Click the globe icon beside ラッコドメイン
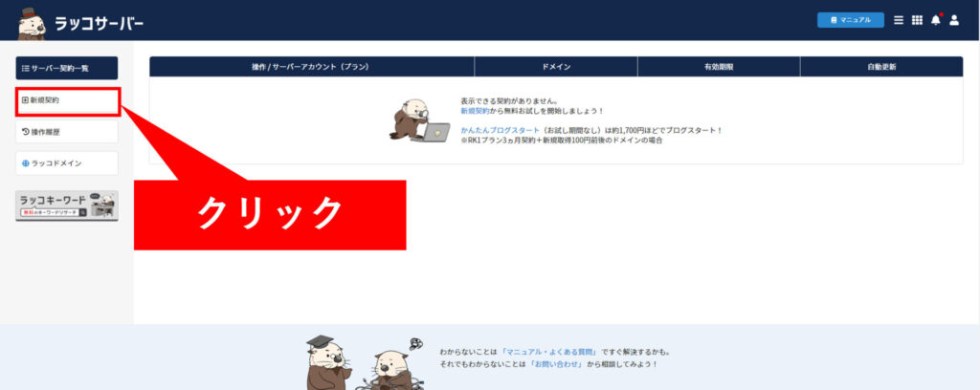980x390 pixels. [x=26, y=162]
